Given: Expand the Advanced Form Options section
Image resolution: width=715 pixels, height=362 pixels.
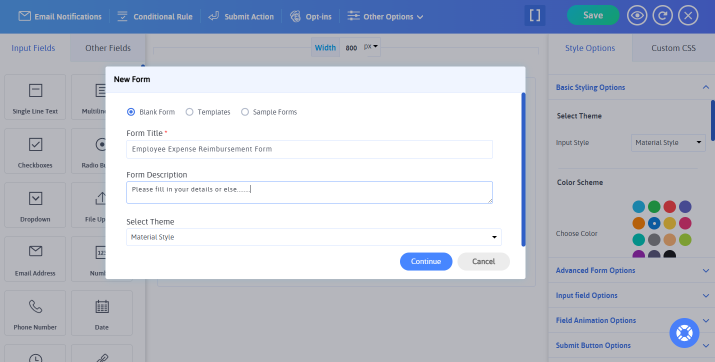Looking at the screenshot, I should point(632,270).
